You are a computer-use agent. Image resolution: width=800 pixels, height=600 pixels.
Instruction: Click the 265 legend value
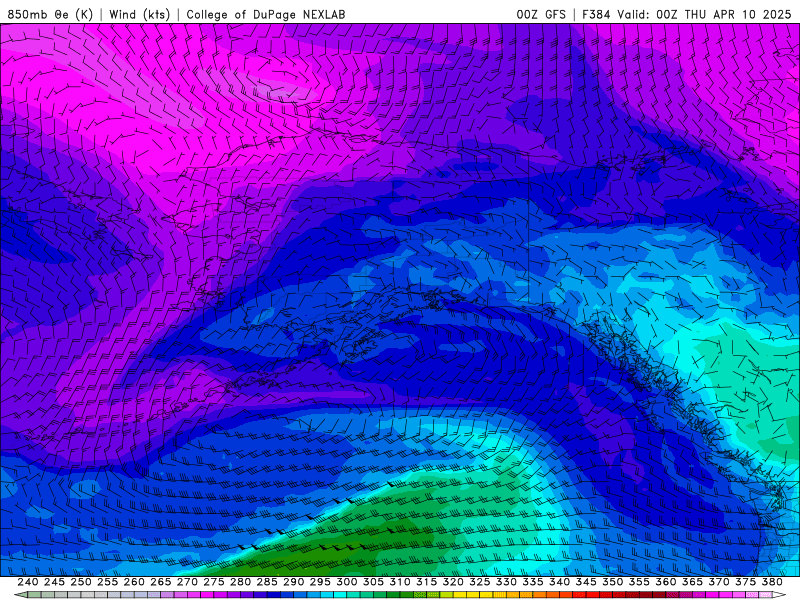pos(161,582)
